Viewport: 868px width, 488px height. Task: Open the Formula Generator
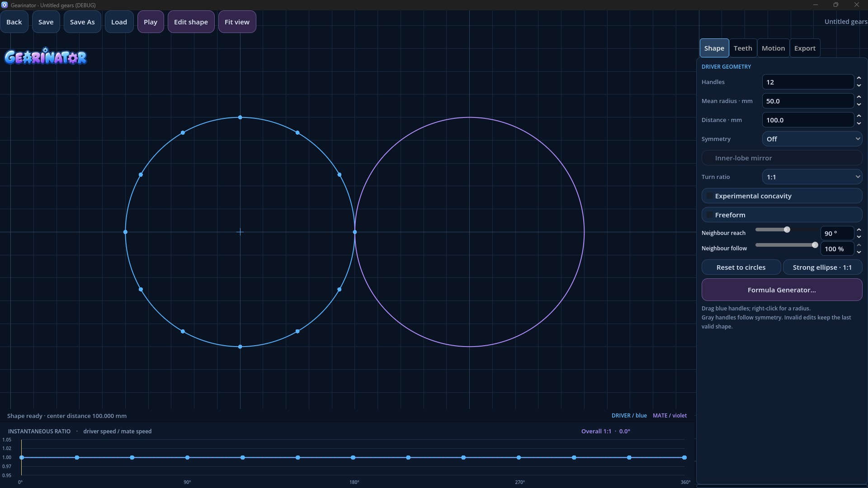click(x=782, y=290)
